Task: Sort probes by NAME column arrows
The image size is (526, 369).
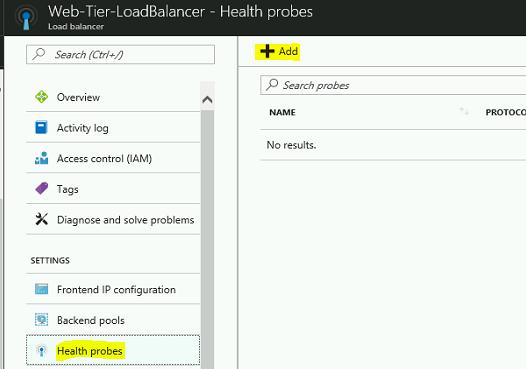Action: tap(464, 111)
